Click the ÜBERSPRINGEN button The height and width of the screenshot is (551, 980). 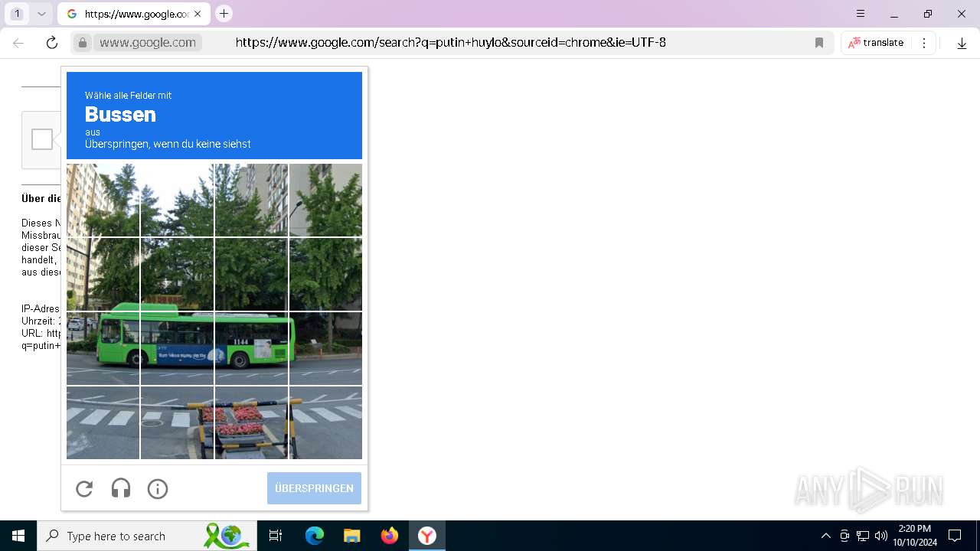click(314, 488)
